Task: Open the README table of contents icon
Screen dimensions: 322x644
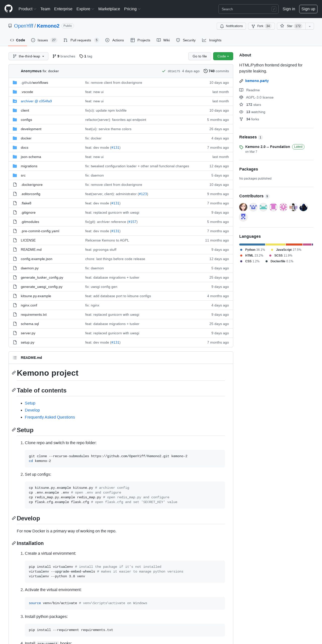Action: coord(15,358)
